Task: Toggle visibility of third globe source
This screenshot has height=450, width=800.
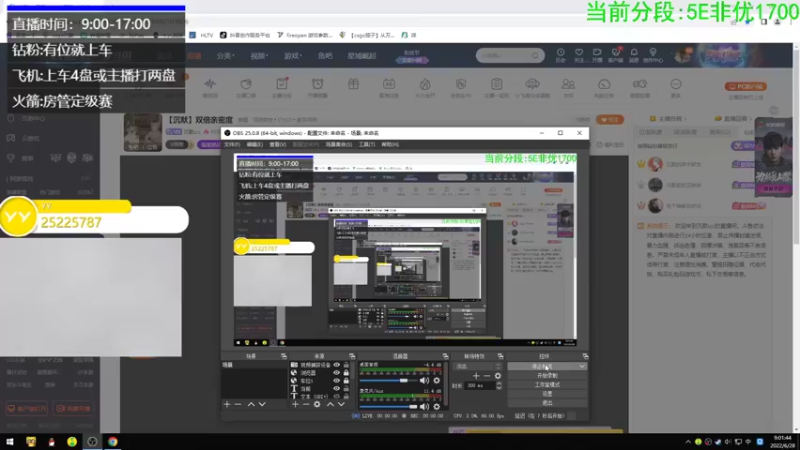Action: (x=336, y=381)
